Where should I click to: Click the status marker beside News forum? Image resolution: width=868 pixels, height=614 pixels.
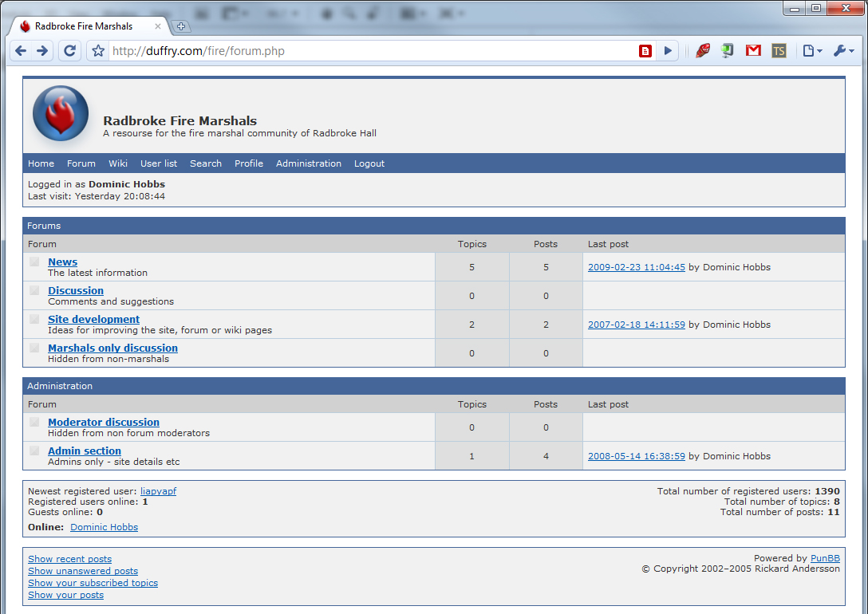[x=34, y=262]
